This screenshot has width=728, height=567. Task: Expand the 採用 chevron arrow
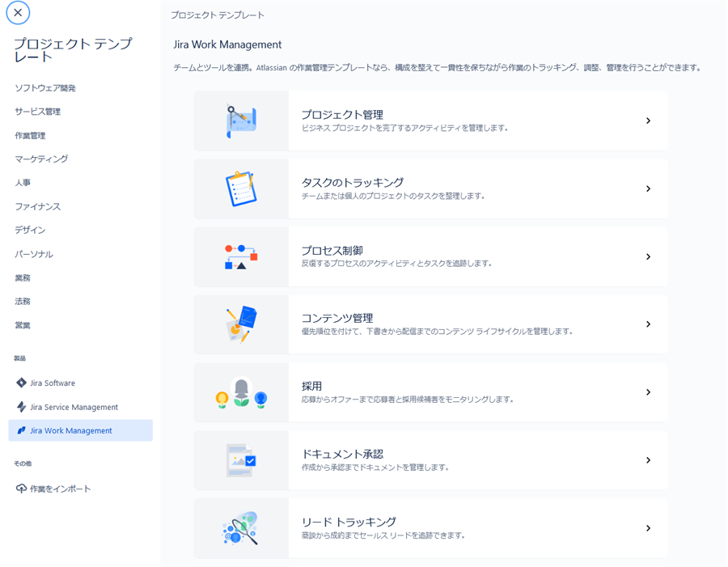(x=648, y=392)
